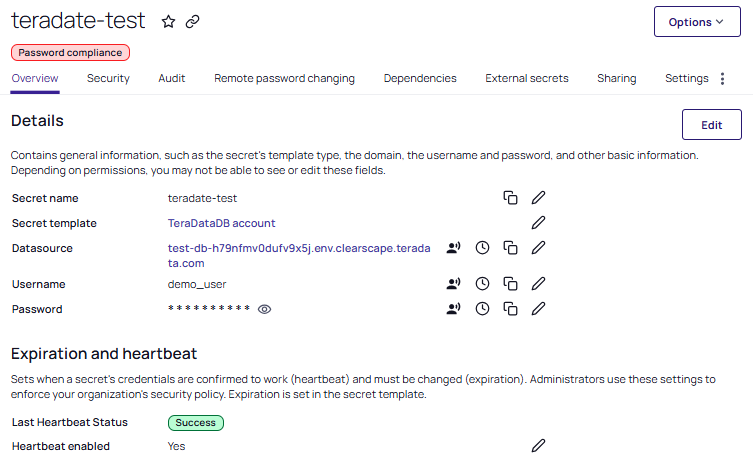Switch to the Security tab
Screen dimensions: 753x467
(108, 78)
